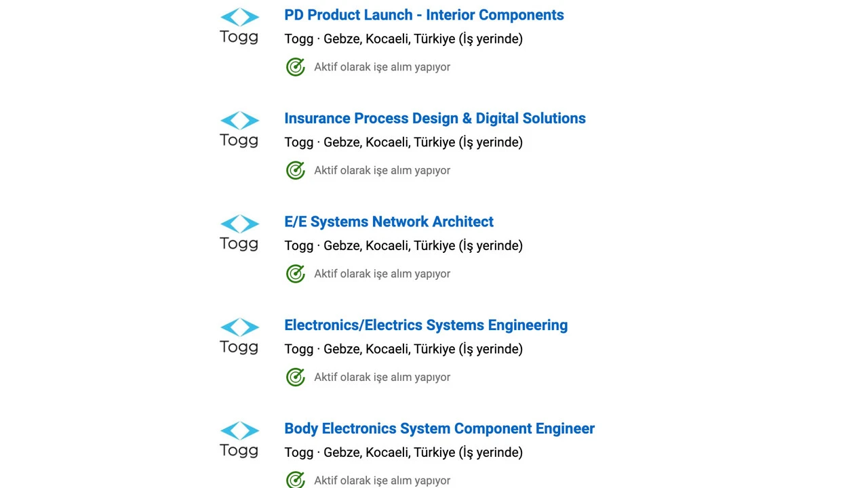
Task: Click location text under PD Product Launch
Action: point(403,39)
